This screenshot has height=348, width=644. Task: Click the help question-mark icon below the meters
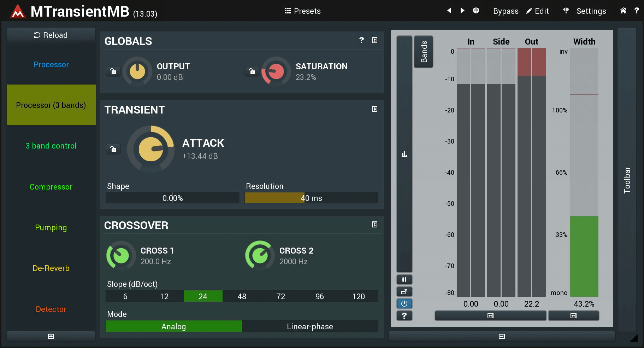[404, 316]
